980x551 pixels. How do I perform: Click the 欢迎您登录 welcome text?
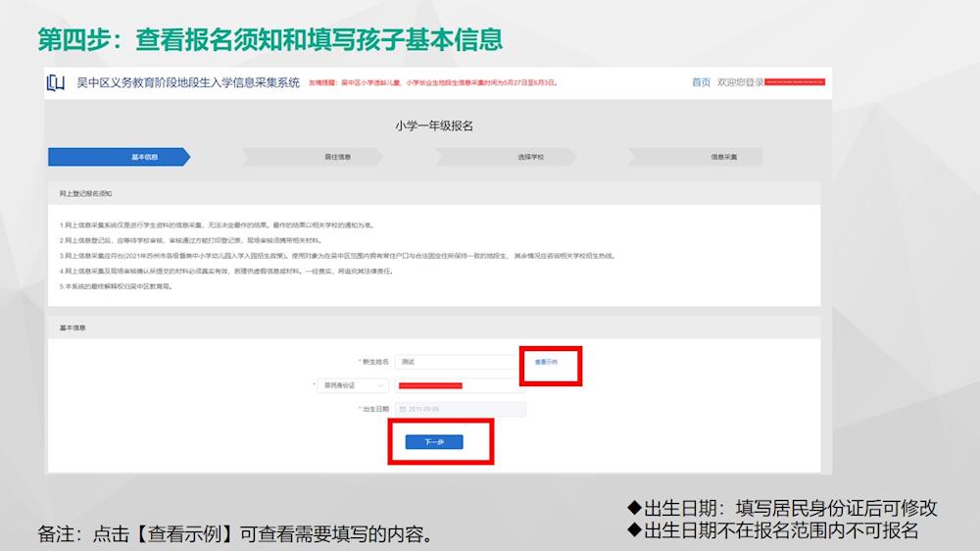740,82
